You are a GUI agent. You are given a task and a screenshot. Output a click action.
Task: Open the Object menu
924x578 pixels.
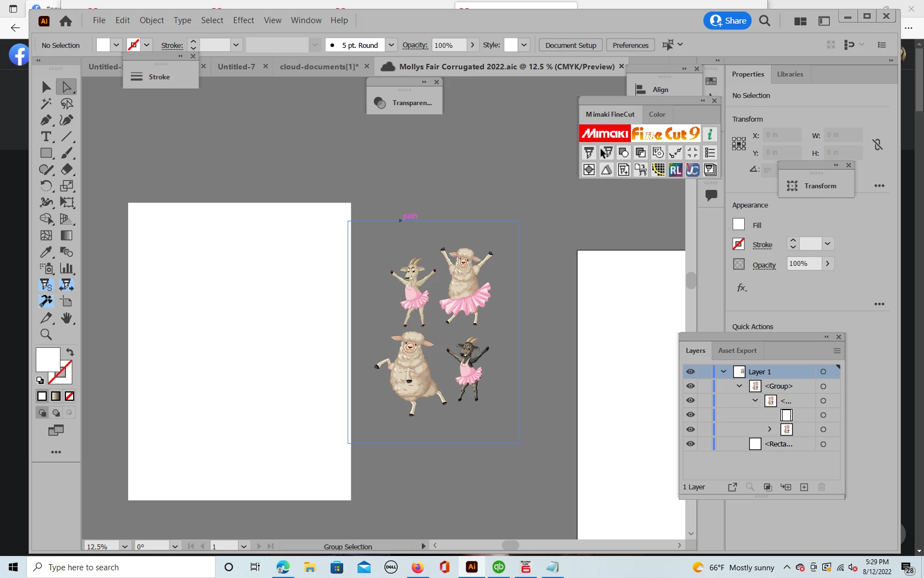(x=152, y=20)
